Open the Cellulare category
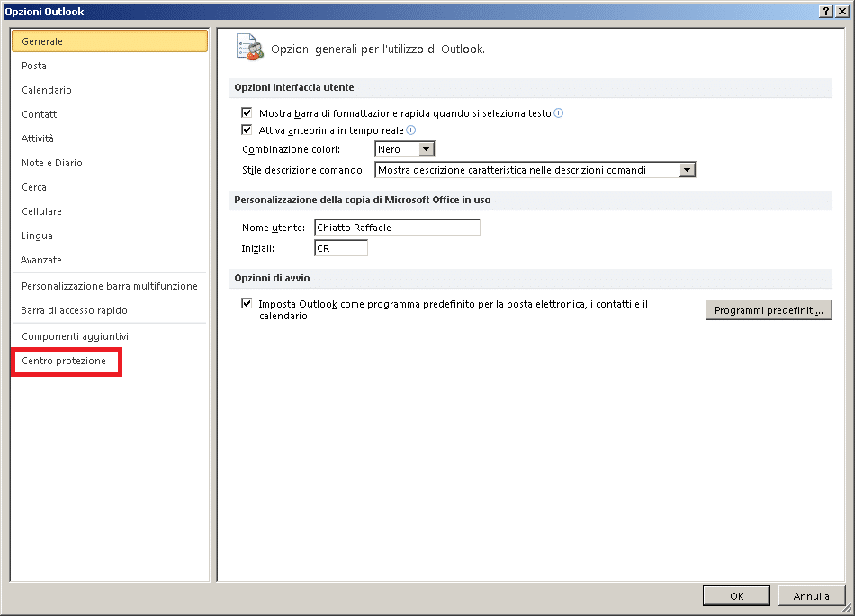The height and width of the screenshot is (616, 855). (x=110, y=211)
